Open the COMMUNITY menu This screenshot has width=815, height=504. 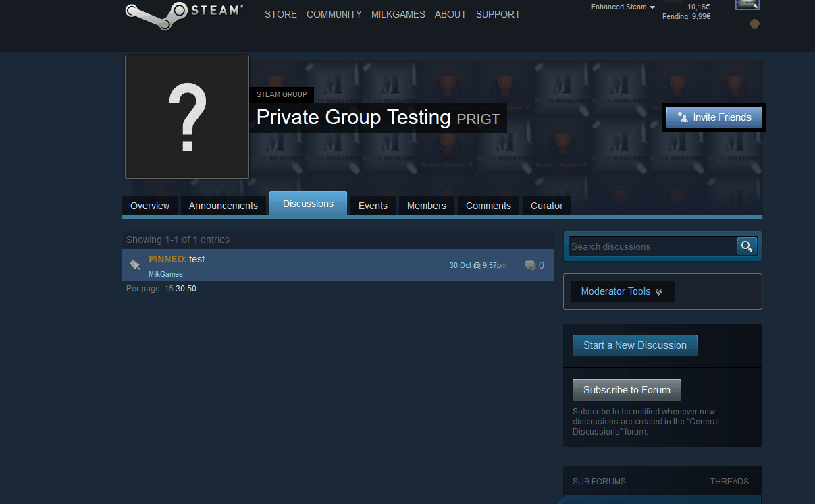point(334,14)
